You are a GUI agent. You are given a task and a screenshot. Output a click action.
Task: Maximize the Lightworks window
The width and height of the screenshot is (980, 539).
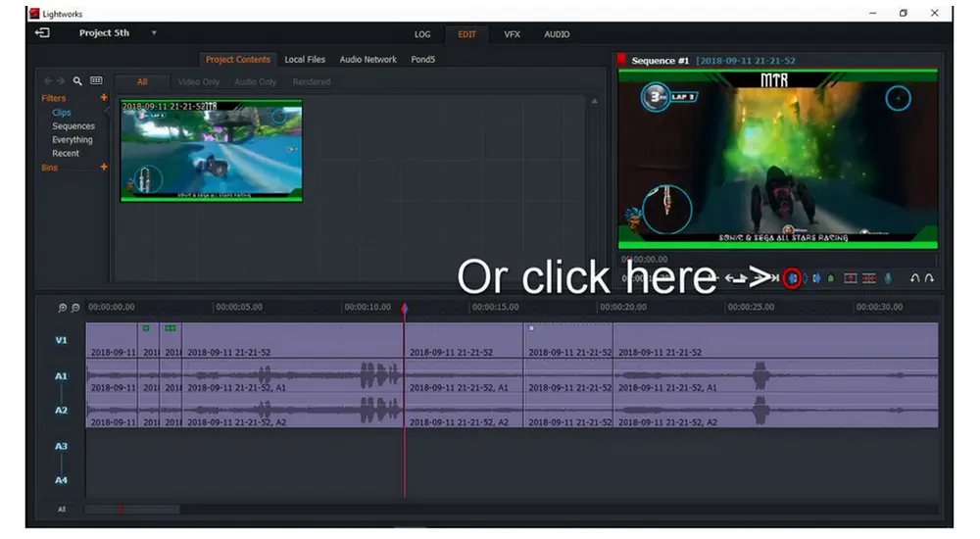904,13
